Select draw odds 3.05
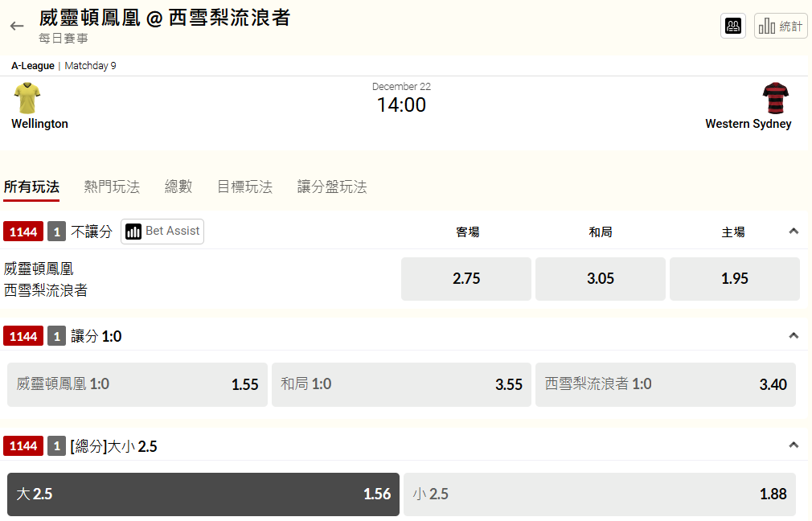This screenshot has width=812, height=521. [601, 279]
